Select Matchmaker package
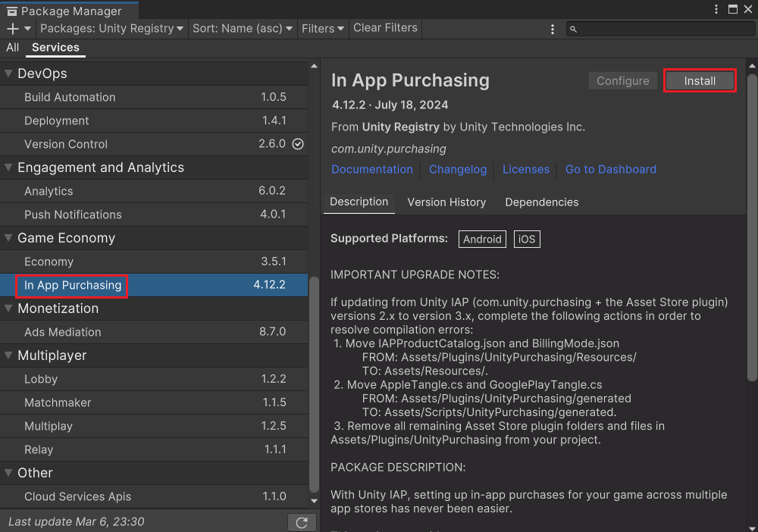758x532 pixels. coord(154,402)
